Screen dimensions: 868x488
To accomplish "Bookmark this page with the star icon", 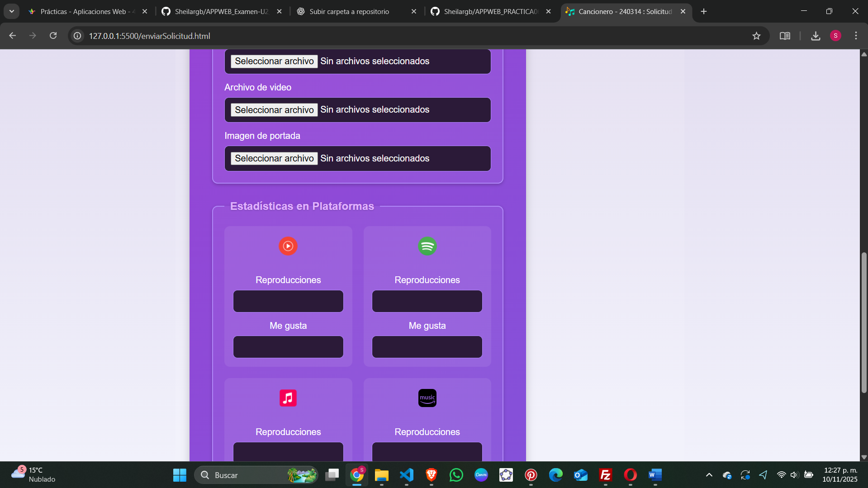I will pyautogui.click(x=756, y=36).
